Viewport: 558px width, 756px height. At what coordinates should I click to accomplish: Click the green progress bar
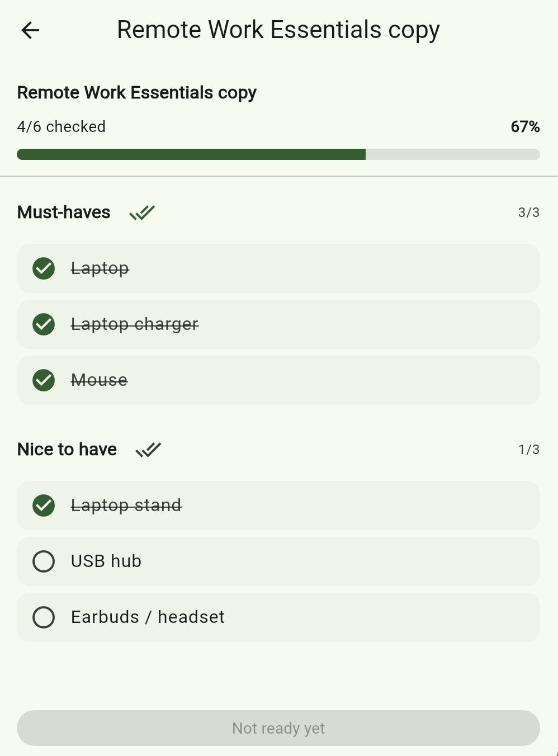(x=190, y=154)
